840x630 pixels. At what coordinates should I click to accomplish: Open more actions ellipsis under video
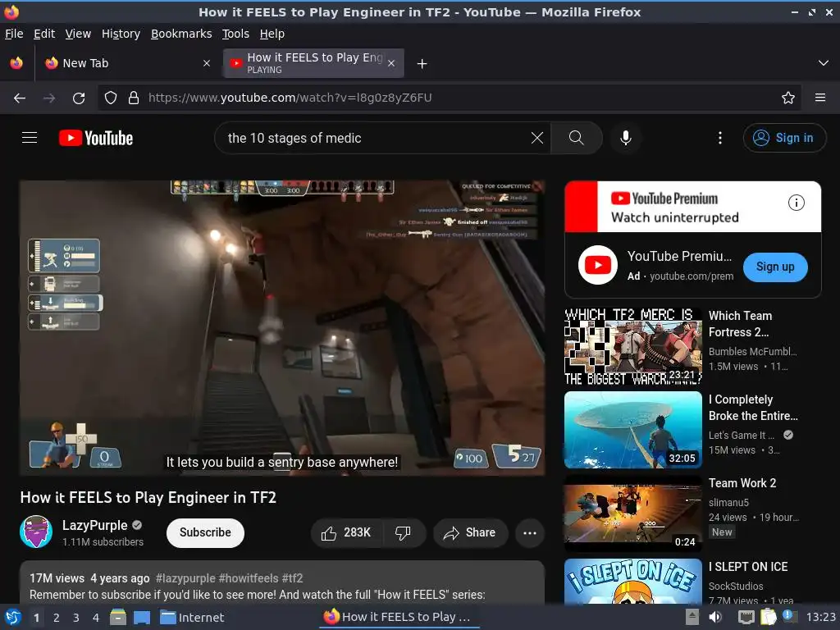point(529,532)
